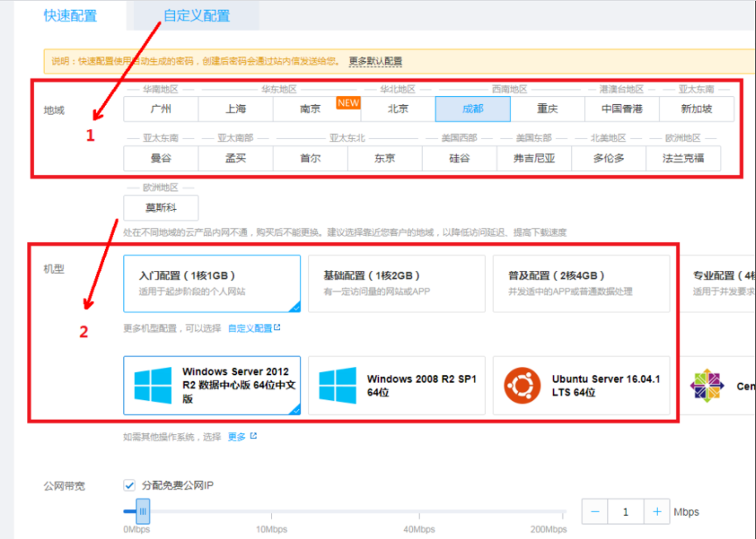Pick the 弗吉尼亚 region
The width and height of the screenshot is (756, 539).
[535, 158]
